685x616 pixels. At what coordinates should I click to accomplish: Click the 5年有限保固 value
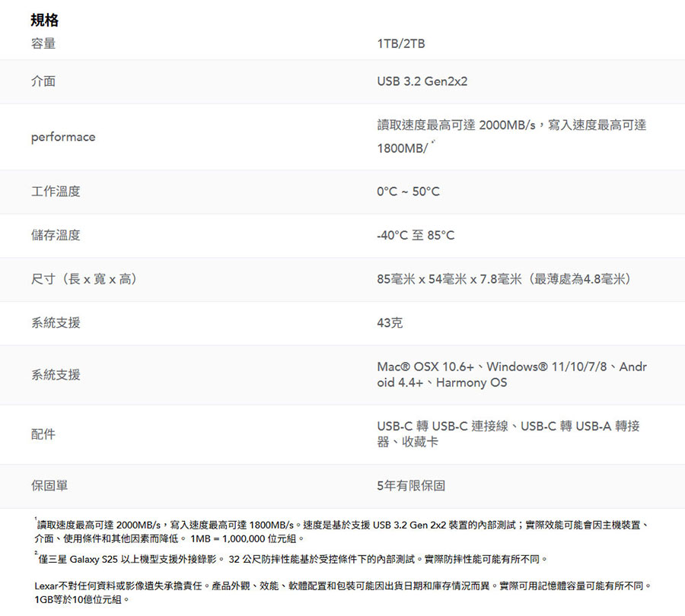pyautogui.click(x=411, y=486)
